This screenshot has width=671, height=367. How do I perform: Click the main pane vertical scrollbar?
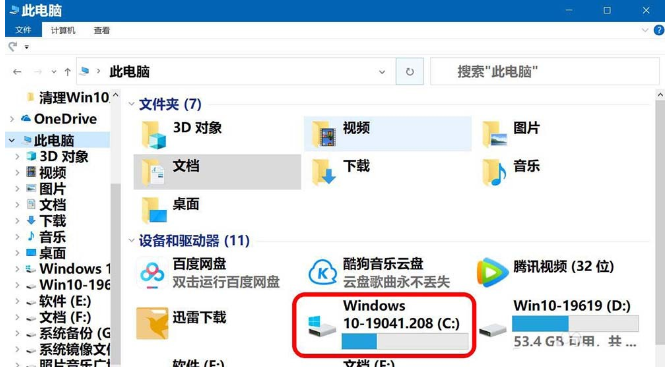[x=660, y=222]
